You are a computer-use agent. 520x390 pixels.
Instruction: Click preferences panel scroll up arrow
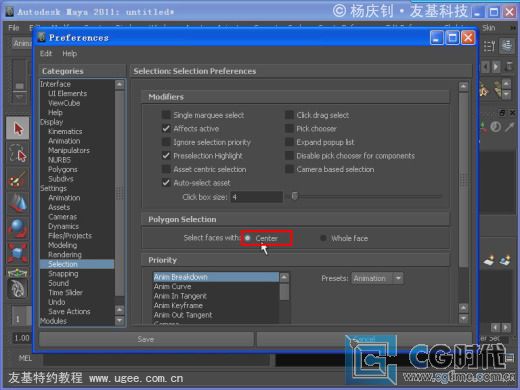pyautogui.click(x=463, y=87)
